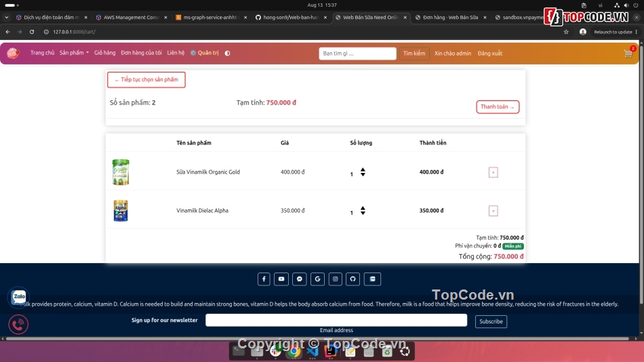644x362 pixels.
Task: Open the Quản trị admin link
Action: [x=204, y=53]
